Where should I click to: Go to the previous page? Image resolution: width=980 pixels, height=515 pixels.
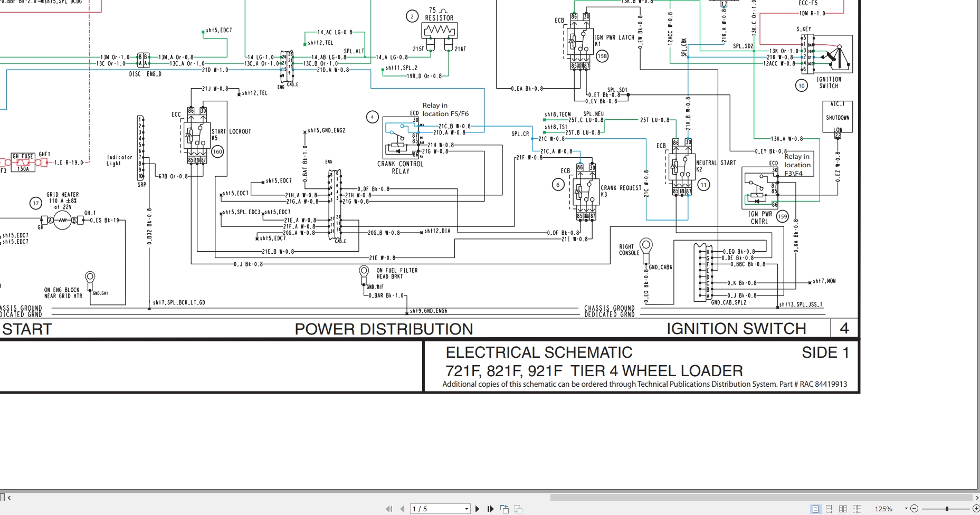402,509
